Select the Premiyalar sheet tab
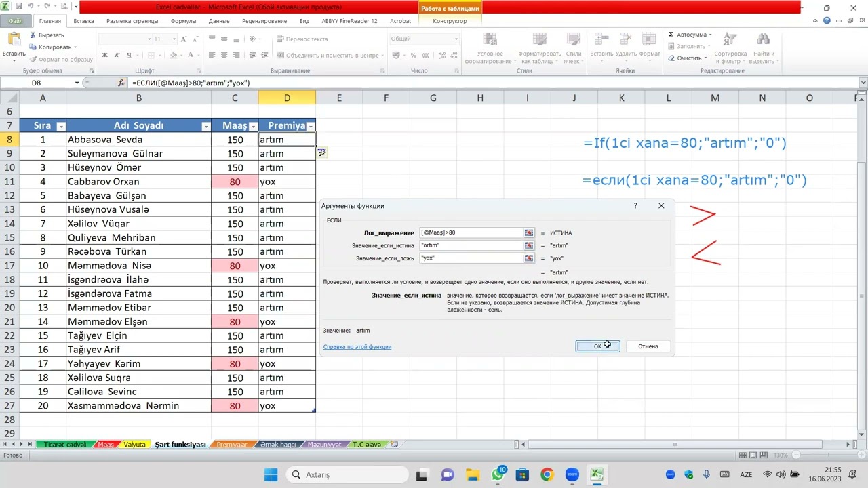This screenshot has height=488, width=868. (x=231, y=445)
